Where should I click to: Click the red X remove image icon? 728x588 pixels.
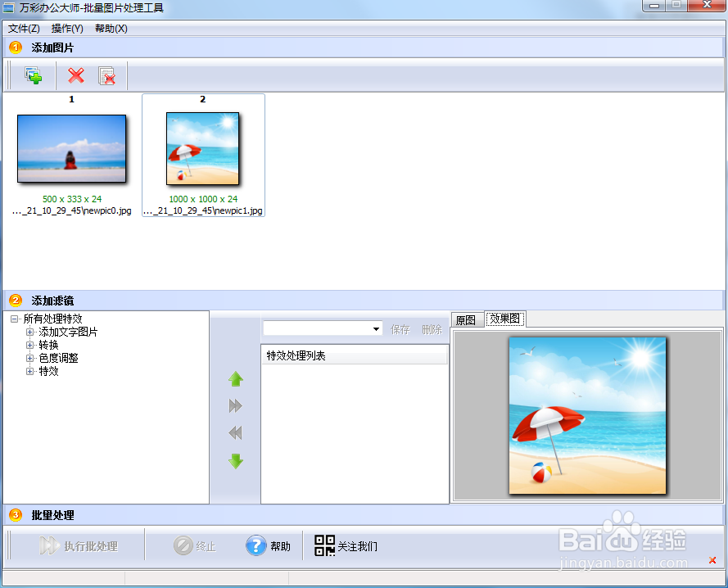pyautogui.click(x=76, y=75)
